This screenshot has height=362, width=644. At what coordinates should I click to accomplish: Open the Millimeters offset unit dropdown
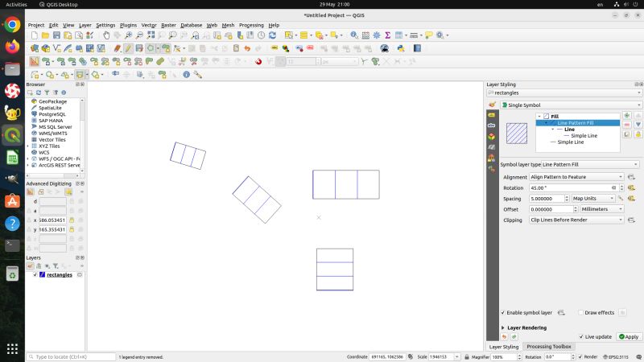point(601,209)
